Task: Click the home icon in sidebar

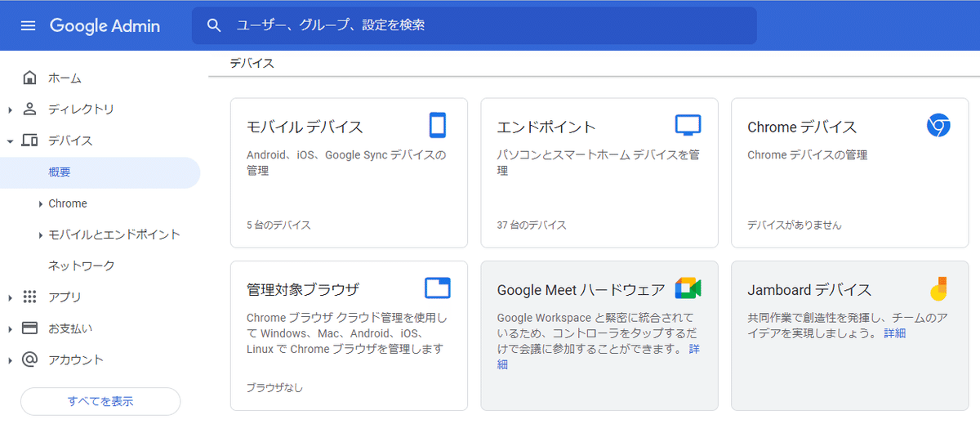Action: (x=29, y=78)
